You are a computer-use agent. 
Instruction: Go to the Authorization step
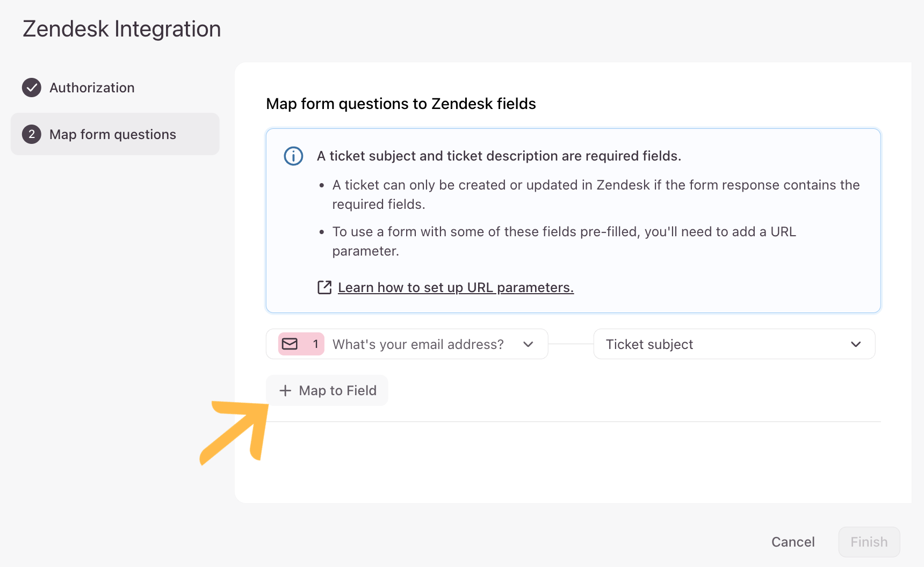tap(92, 88)
